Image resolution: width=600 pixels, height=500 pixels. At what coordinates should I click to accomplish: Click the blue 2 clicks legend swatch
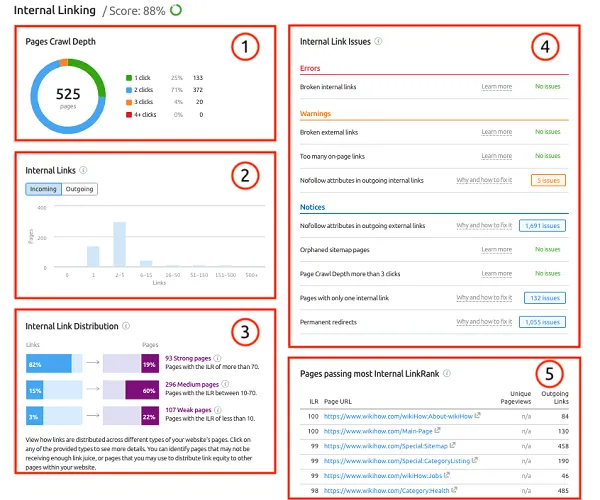click(129, 90)
